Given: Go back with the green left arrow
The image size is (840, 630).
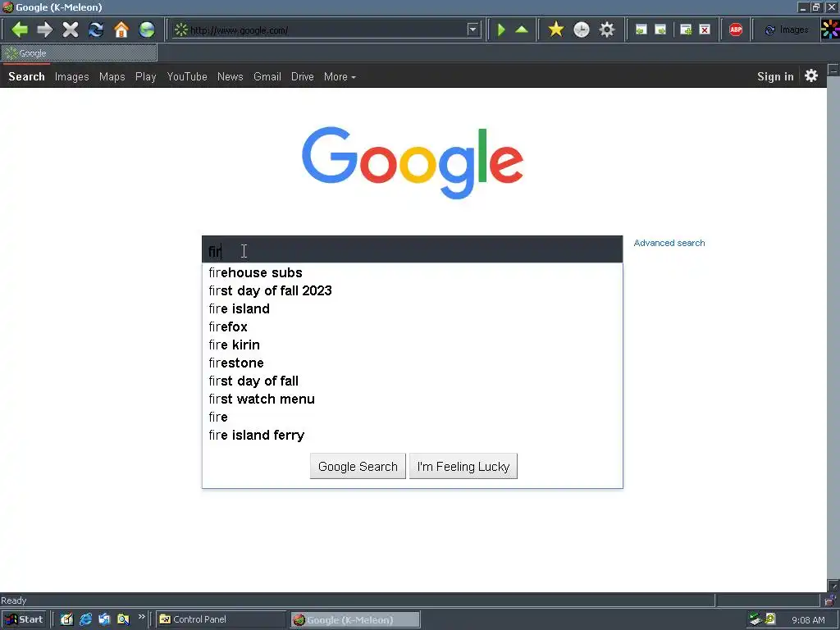Looking at the screenshot, I should [x=20, y=30].
